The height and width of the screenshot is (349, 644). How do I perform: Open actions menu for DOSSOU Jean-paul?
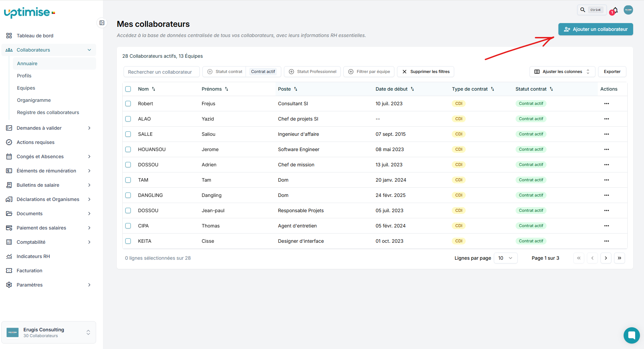pos(607,210)
